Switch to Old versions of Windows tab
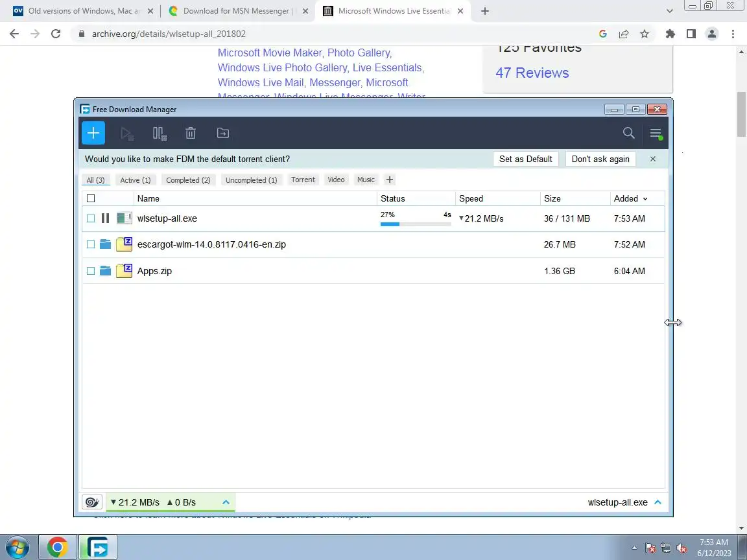This screenshot has height=560, width=747. point(83,11)
